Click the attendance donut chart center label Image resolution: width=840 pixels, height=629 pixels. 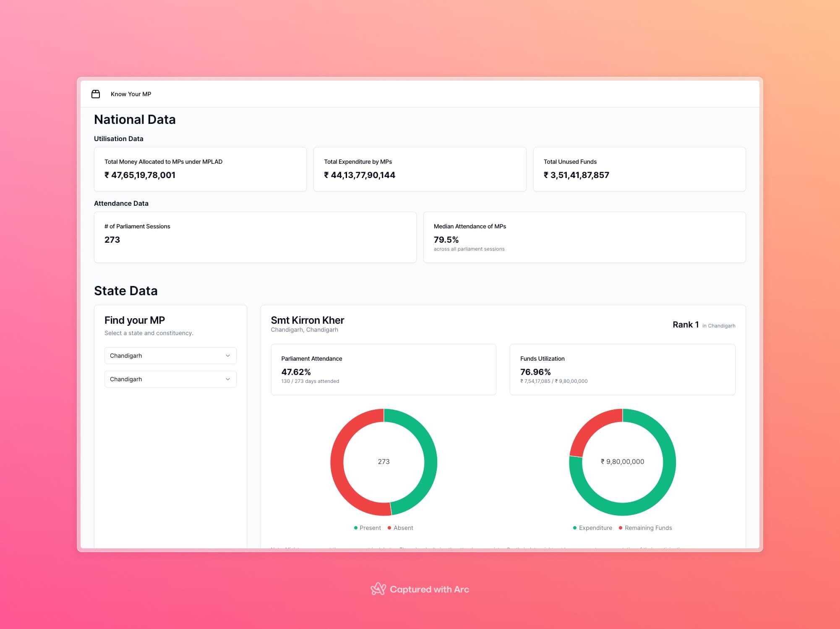click(x=383, y=461)
